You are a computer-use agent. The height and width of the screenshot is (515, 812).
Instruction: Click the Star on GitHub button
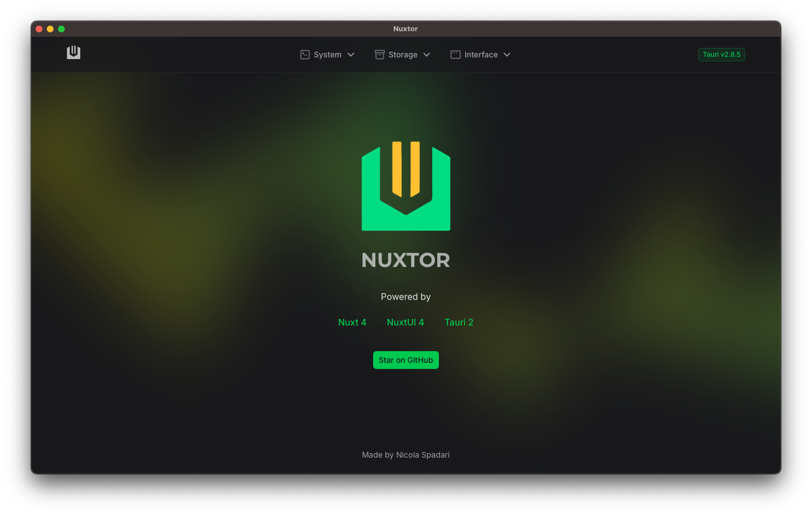pos(406,360)
